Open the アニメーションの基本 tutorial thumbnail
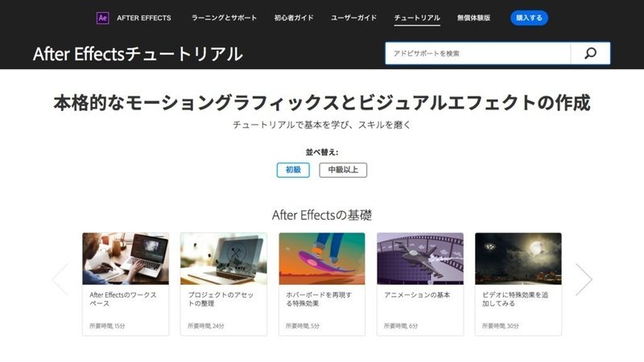 [x=420, y=258]
